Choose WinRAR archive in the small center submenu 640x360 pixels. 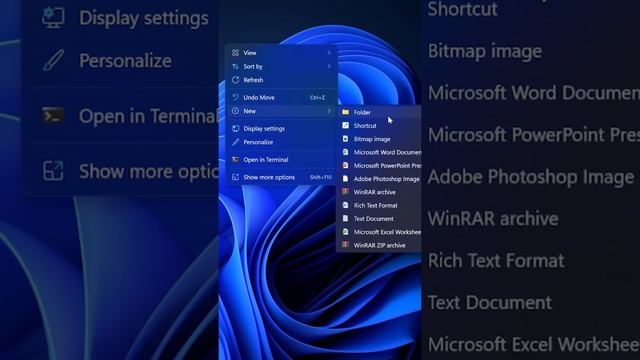380,192
